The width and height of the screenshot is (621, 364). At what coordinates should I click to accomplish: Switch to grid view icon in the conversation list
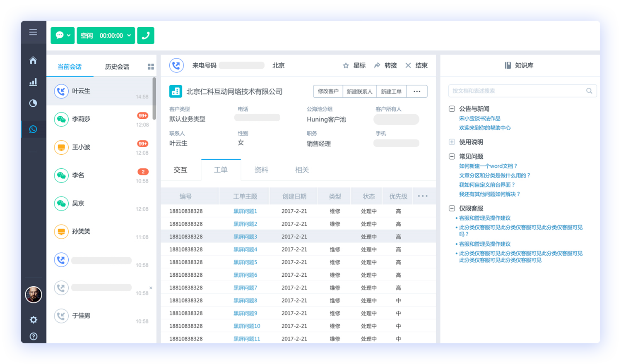151,67
